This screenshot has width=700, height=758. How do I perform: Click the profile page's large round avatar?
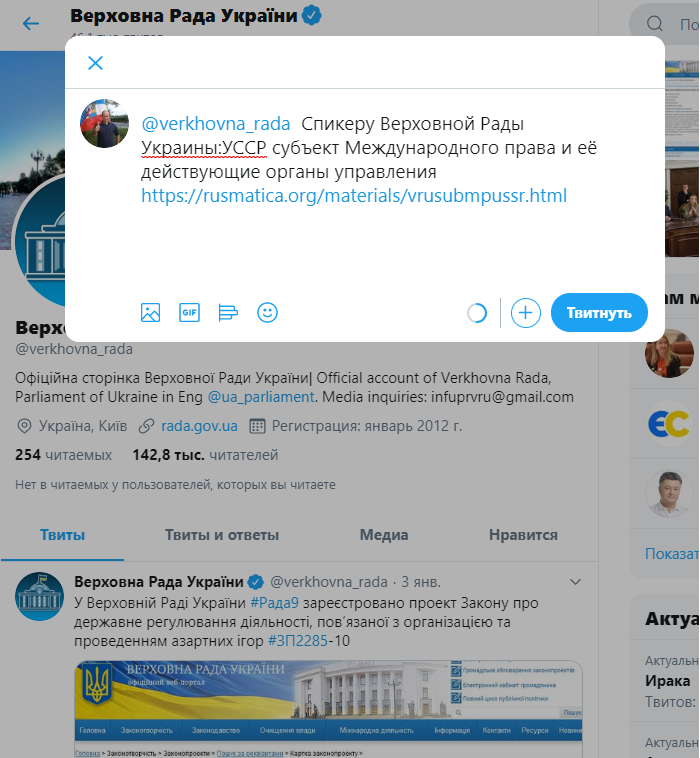coord(41,241)
